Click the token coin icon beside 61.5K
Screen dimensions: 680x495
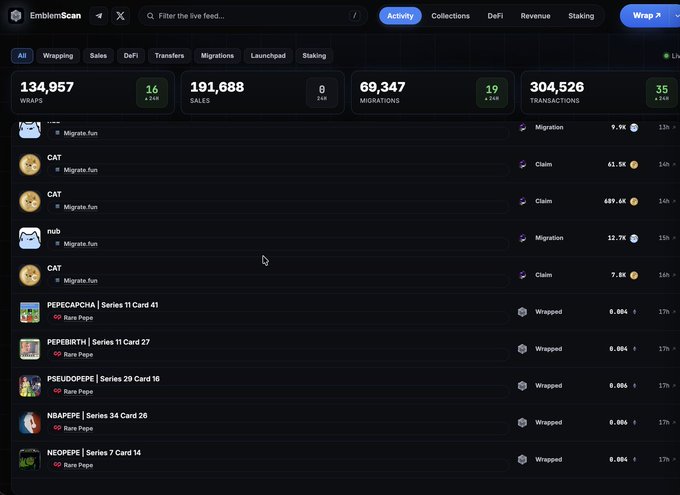(634, 164)
